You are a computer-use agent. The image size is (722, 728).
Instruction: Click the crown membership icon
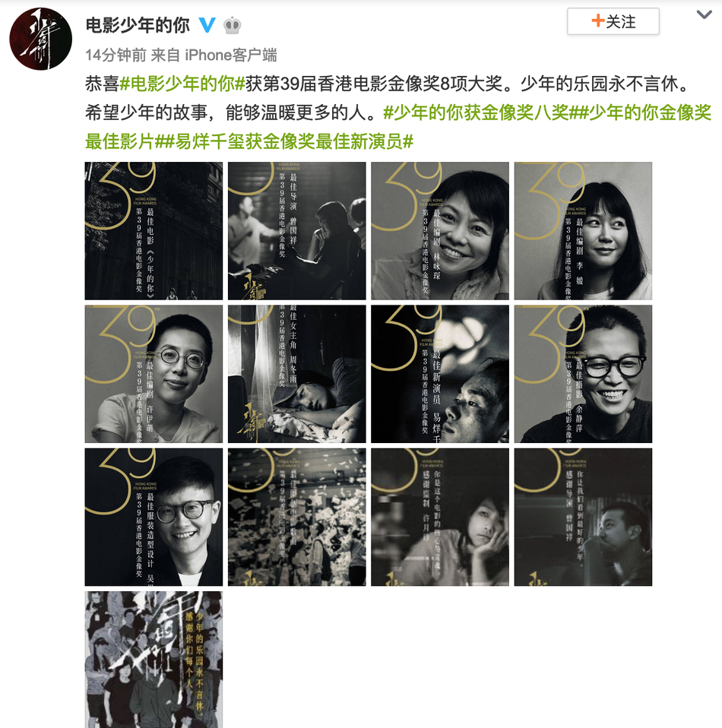coord(232,26)
